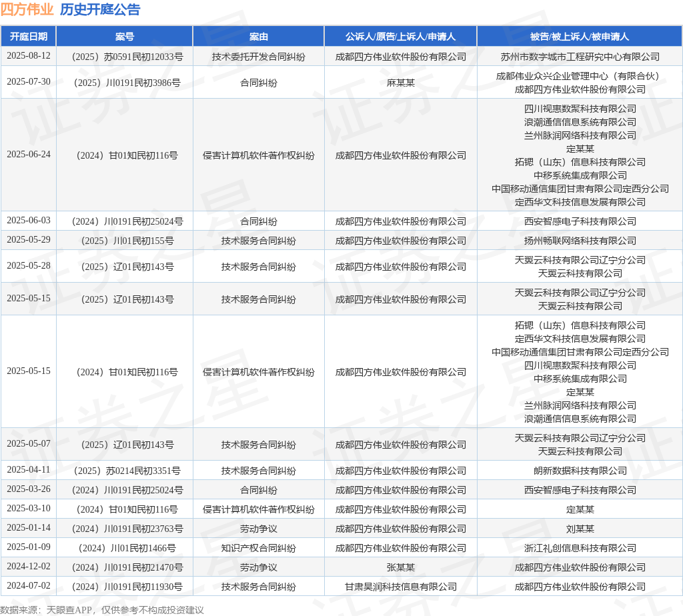Select 成都伟业众兴企业管理中心（有限合伙）

tap(580, 76)
